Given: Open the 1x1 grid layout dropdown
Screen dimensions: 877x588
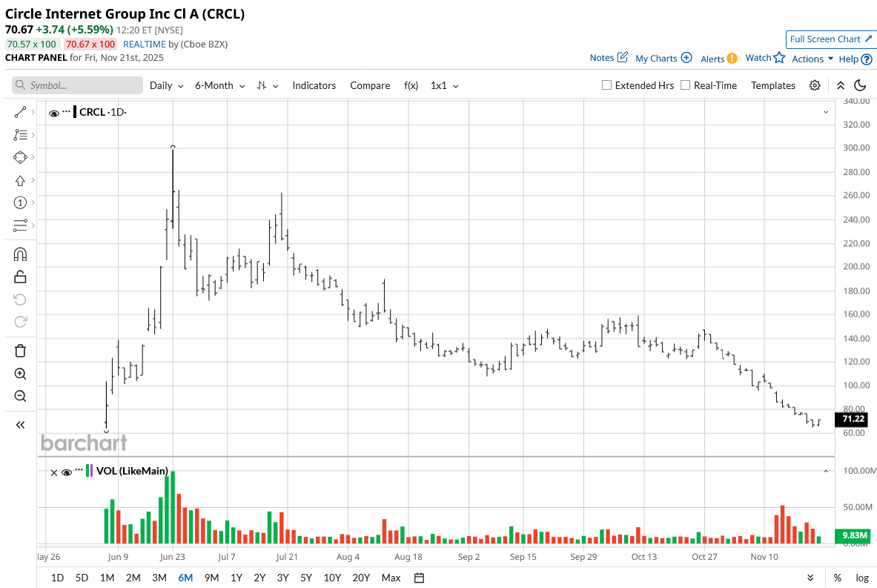Looking at the screenshot, I should (x=445, y=85).
